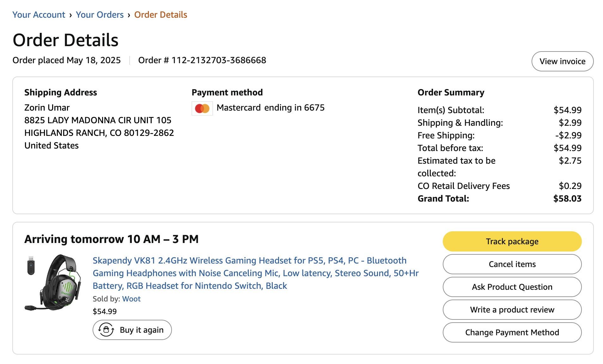Click the chevron after Your Account breadcrumb
Screen dimensions: 603x364
click(x=70, y=15)
